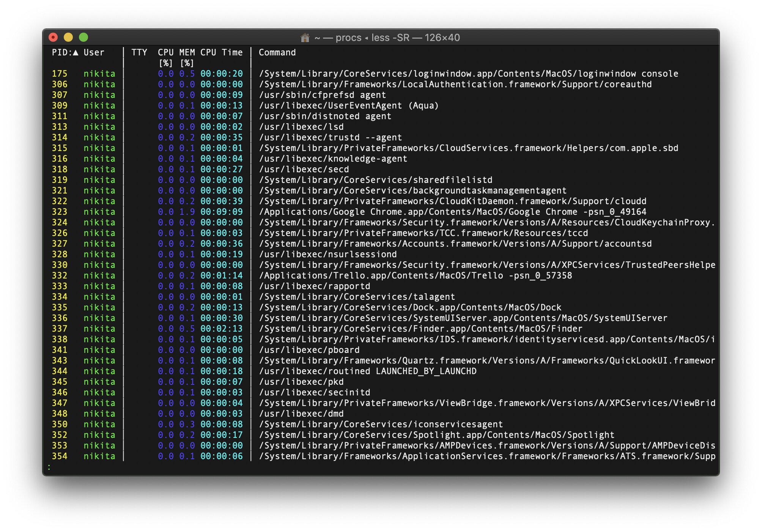This screenshot has width=762, height=532.
Task: Click the routined LAUNCHED_BY_LAUNCHD command
Action: pyautogui.click(x=367, y=371)
